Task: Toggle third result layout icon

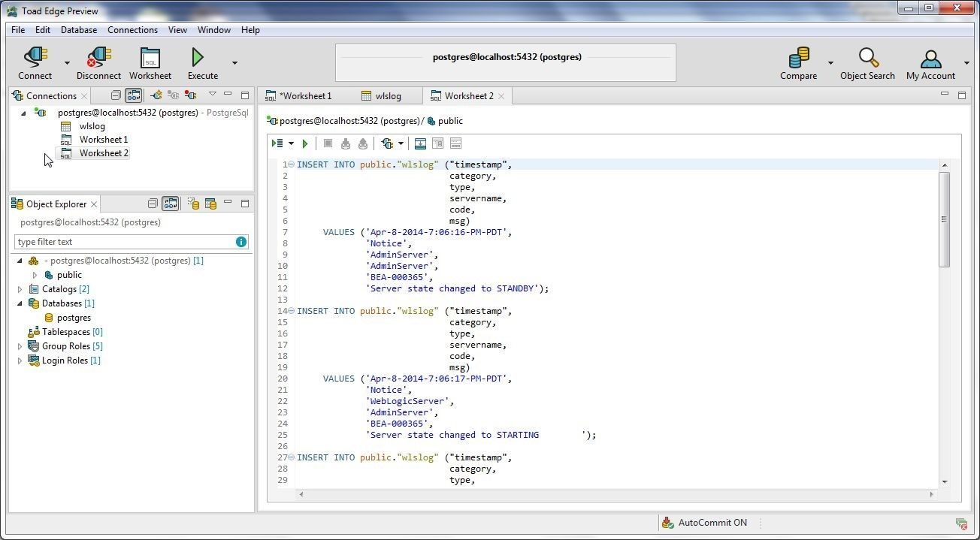Action: 455,143
